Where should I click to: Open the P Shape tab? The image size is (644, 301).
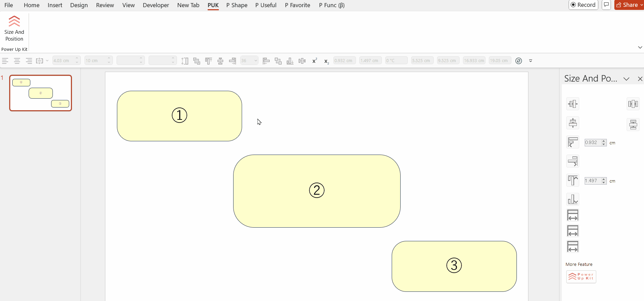tap(237, 5)
